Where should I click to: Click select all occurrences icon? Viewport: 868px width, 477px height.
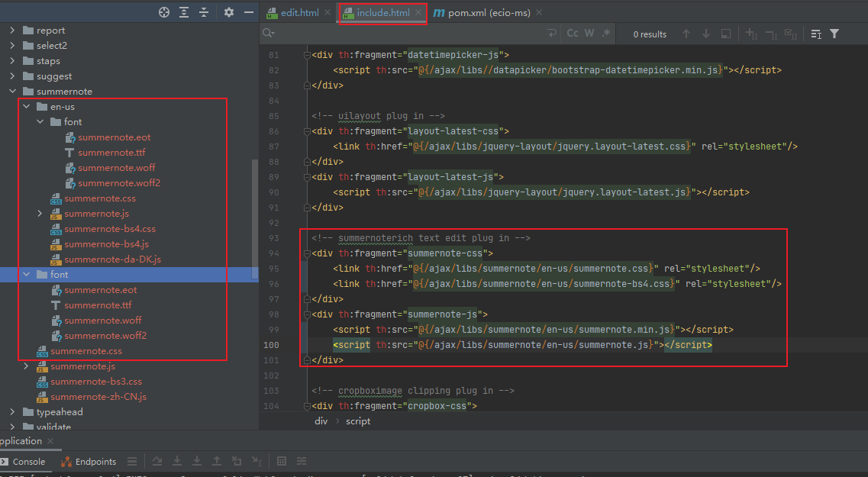coord(791,34)
